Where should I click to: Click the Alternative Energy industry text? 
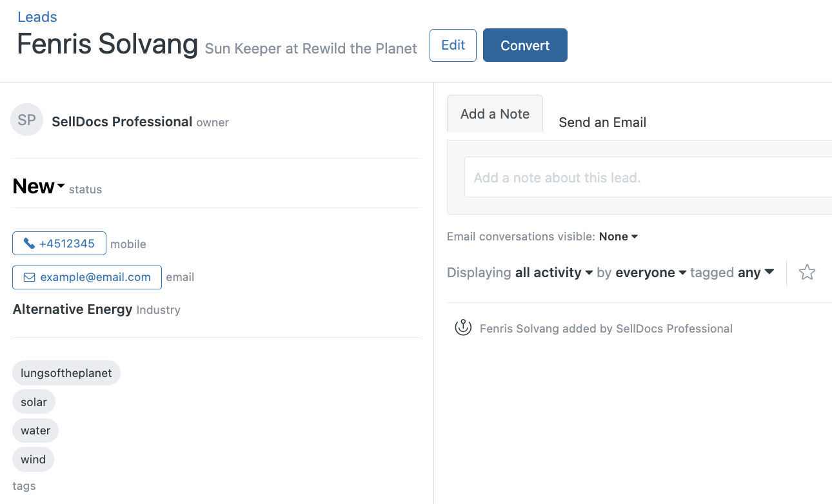click(x=72, y=309)
